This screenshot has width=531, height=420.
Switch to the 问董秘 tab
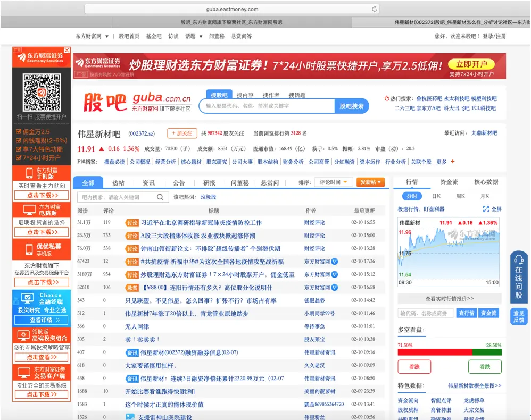tap(240, 183)
